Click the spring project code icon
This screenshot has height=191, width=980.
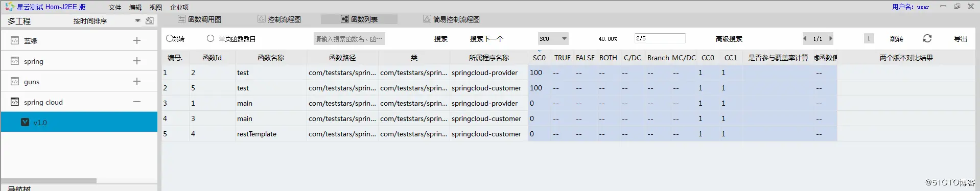15,61
